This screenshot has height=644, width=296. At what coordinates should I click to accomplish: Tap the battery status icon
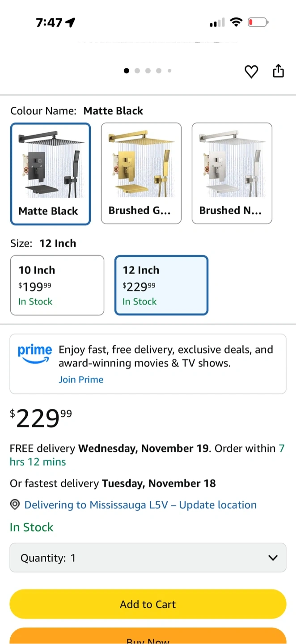coord(258,22)
